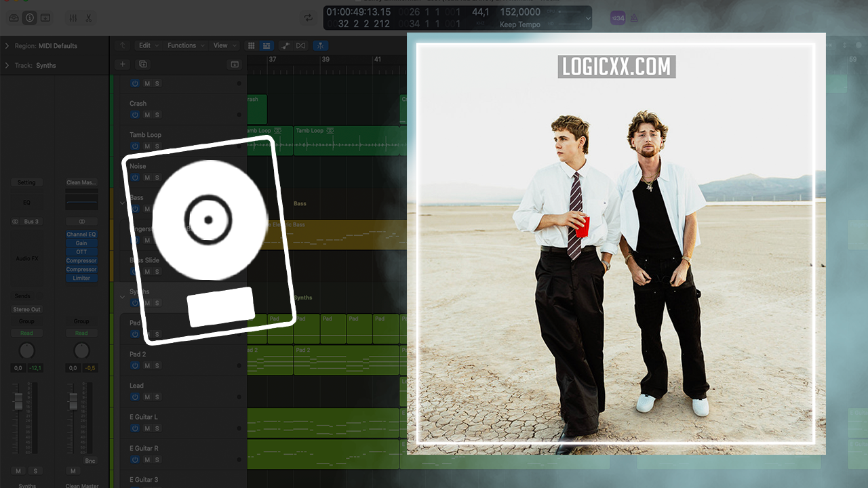Open the Channel EQ plugin
The image size is (868, 488).
click(81, 235)
